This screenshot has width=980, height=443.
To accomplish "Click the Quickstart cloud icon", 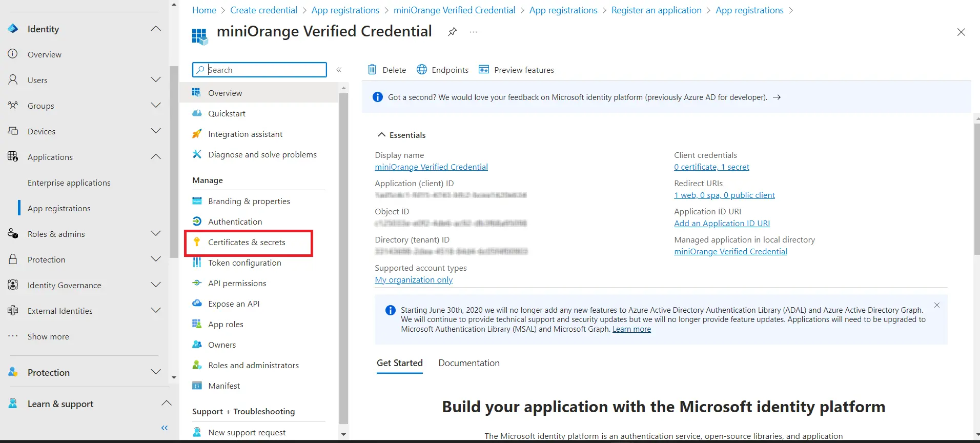I will tap(197, 113).
